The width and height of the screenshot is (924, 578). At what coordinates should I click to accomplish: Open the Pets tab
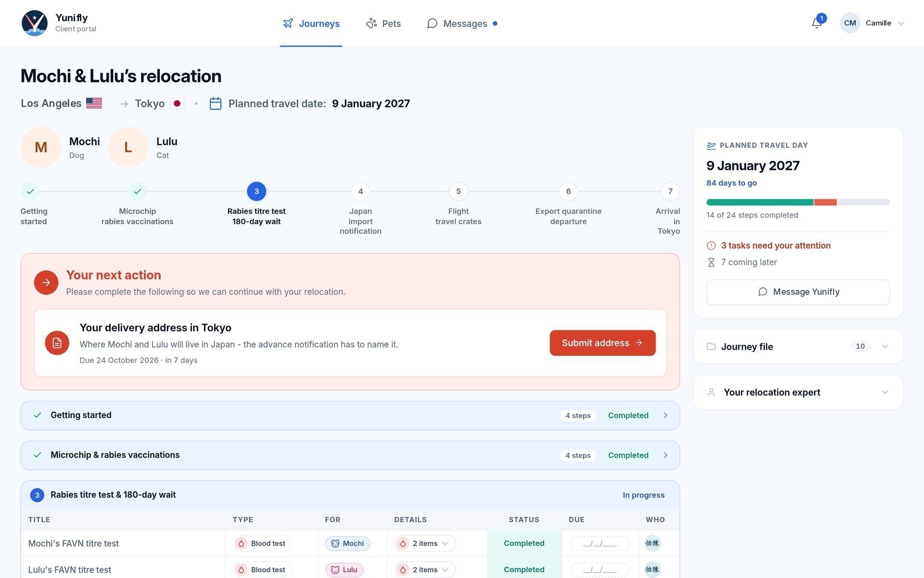tap(383, 24)
